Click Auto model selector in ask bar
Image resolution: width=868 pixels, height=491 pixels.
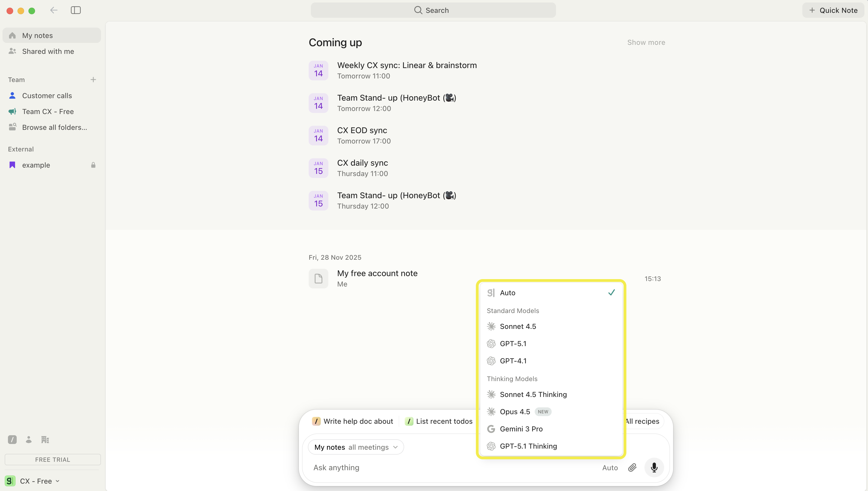coord(610,468)
